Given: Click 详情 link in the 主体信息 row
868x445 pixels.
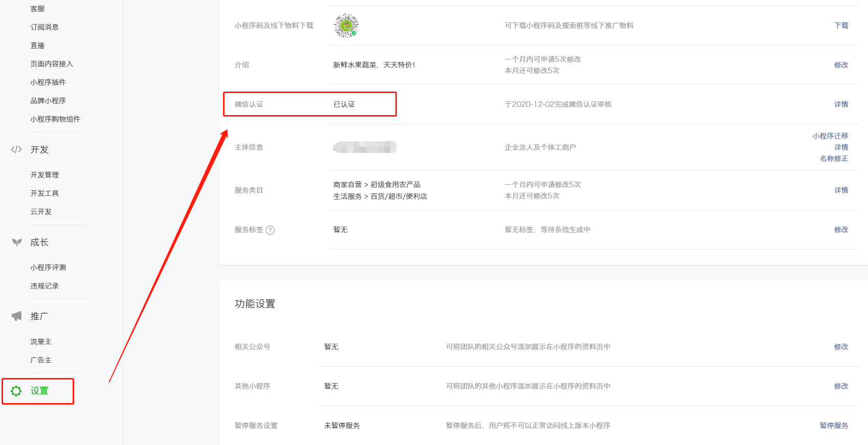Looking at the screenshot, I should tap(841, 147).
